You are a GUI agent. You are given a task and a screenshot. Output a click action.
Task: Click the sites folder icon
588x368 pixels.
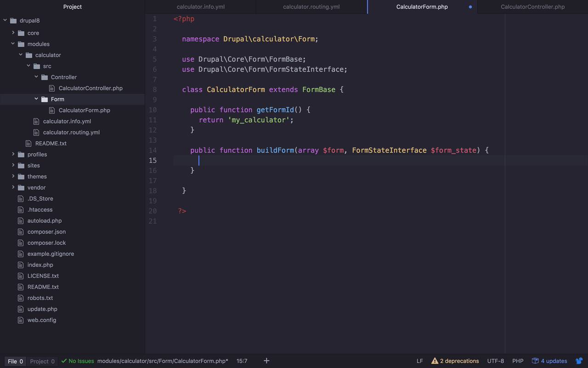[x=21, y=165]
